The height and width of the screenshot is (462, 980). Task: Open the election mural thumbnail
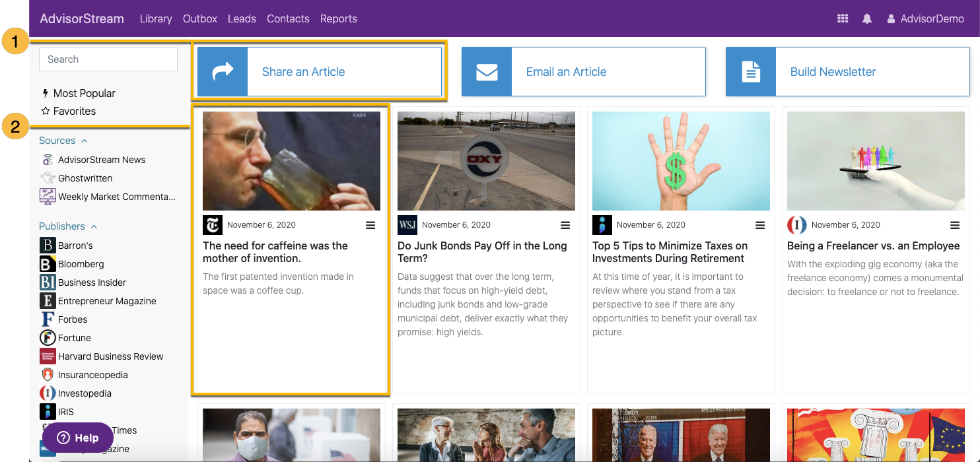pyautogui.click(x=681, y=435)
